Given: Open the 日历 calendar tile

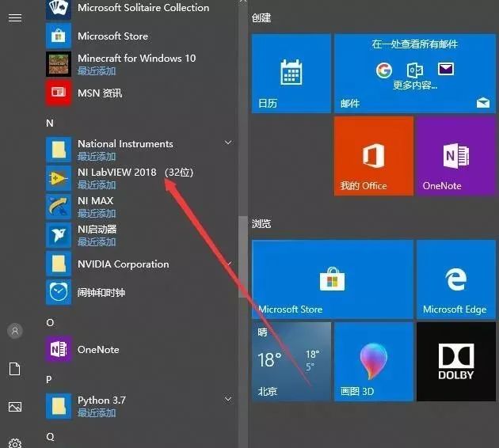Looking at the screenshot, I should pos(291,74).
